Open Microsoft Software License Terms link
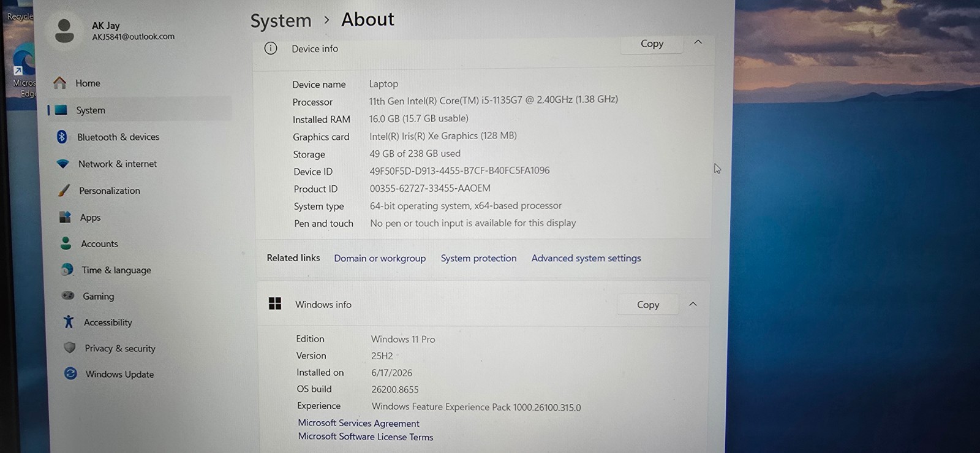This screenshot has width=980, height=453. coord(366,436)
